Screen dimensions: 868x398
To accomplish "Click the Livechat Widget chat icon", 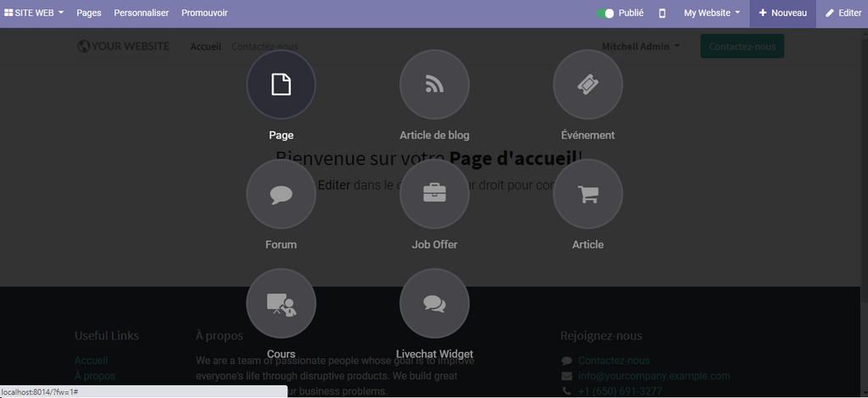I will tap(434, 303).
